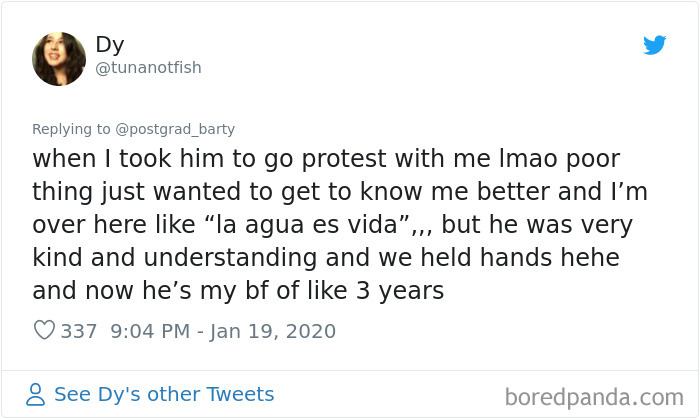Screen dimensions: 700x419
Task: Click "kind and understanding" in the tweet
Action: point(175,258)
